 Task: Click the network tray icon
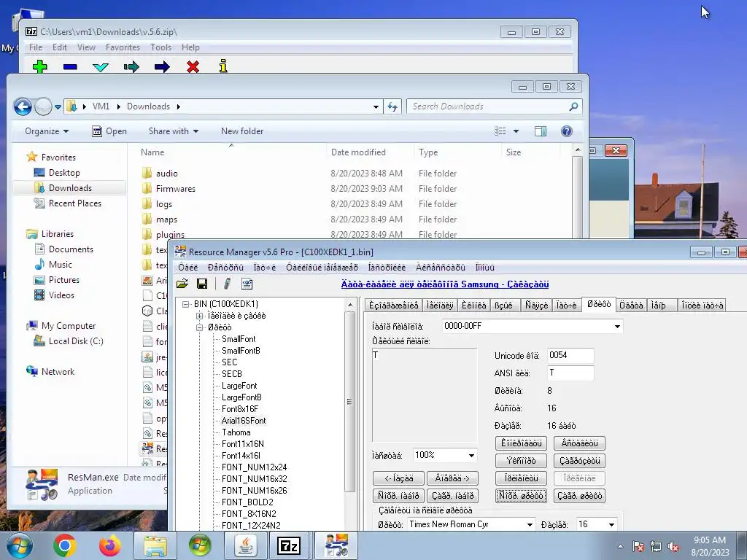(656, 547)
